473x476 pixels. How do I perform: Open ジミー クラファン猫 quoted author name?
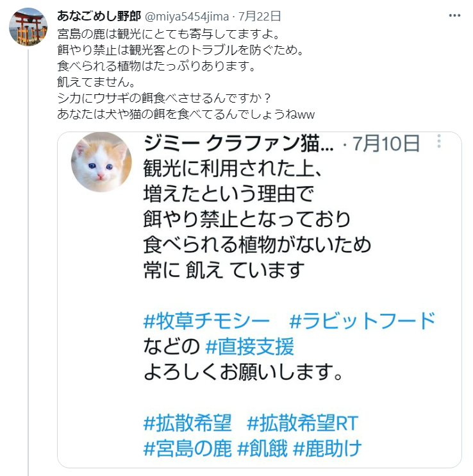click(x=238, y=143)
